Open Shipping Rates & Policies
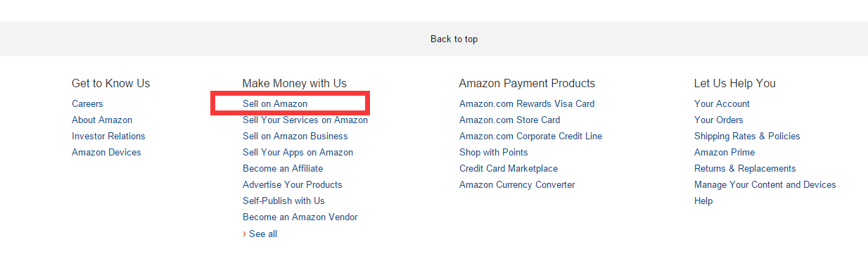The width and height of the screenshot is (868, 254). click(x=747, y=136)
